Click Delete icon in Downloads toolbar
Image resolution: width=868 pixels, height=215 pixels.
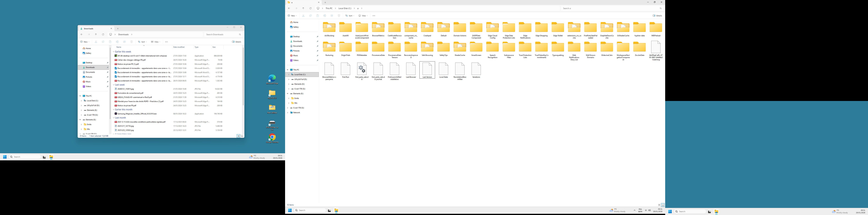click(131, 42)
